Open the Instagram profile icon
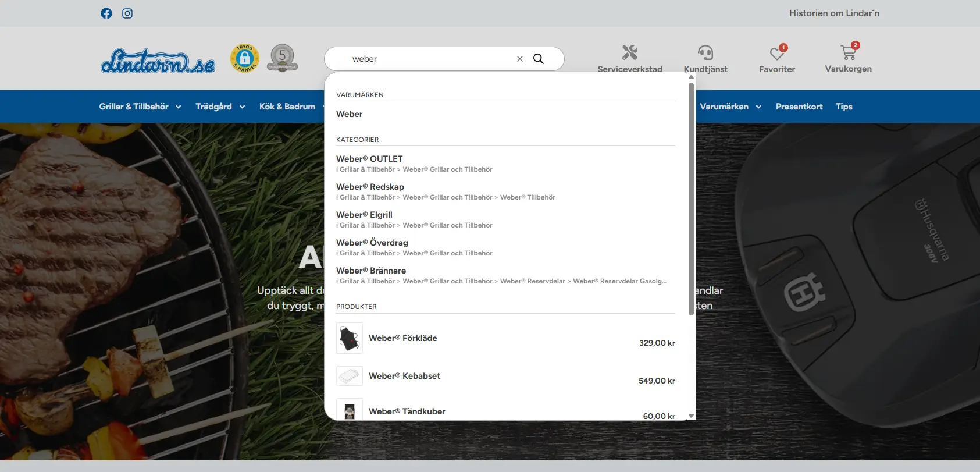 [x=127, y=13]
